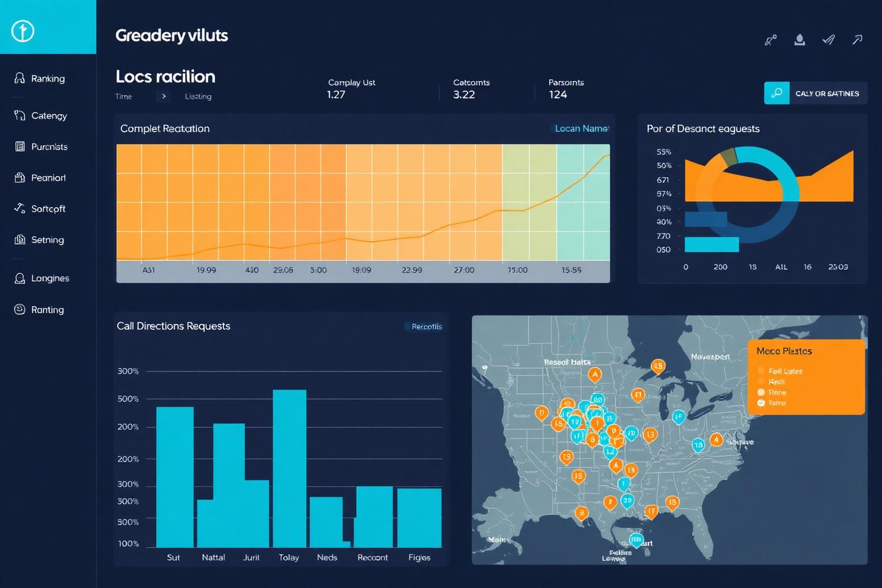Click the circular logo icon in the cyan header
Image resolution: width=882 pixels, height=588 pixels.
coord(23,31)
